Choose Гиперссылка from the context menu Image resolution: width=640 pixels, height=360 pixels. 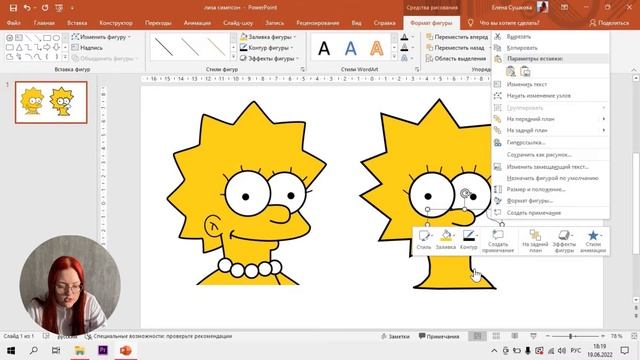tap(551, 142)
